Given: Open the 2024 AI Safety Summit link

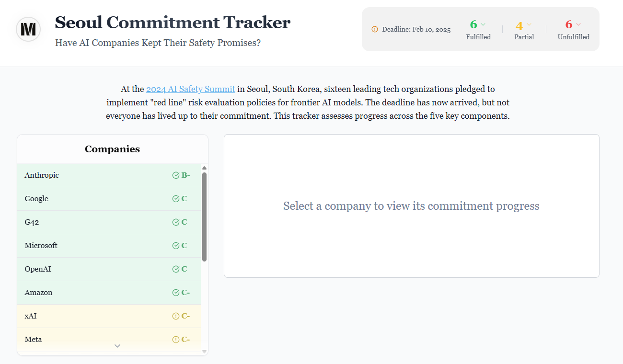Looking at the screenshot, I should coord(190,89).
